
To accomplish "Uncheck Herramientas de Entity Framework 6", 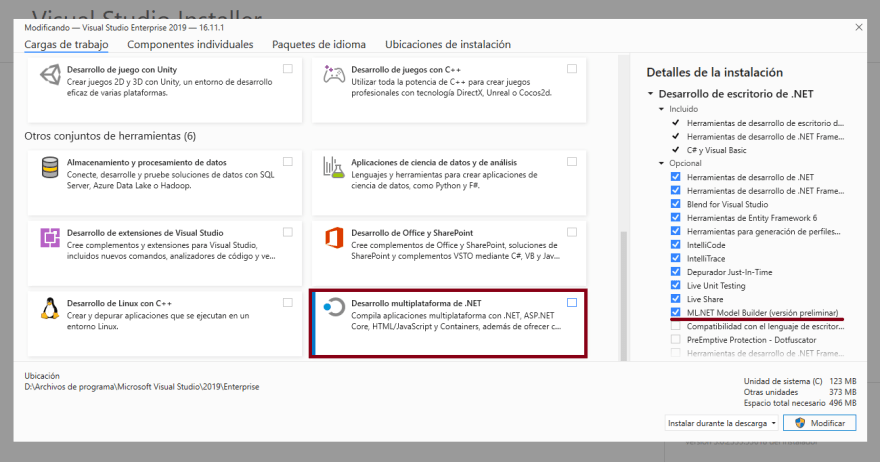I will (x=676, y=217).
